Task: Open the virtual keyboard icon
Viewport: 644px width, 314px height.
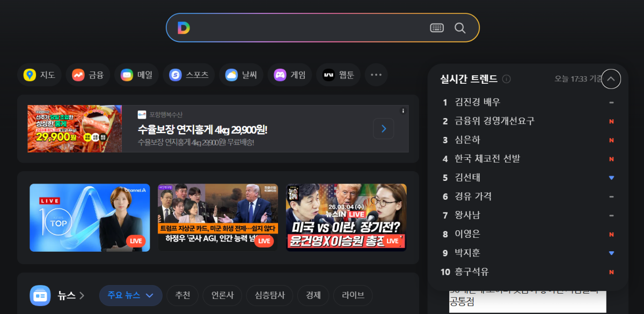Action: click(437, 28)
